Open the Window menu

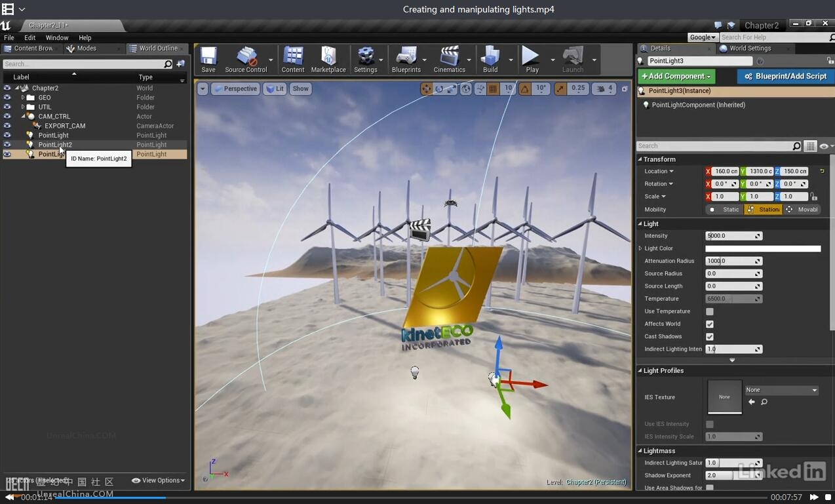[x=57, y=38]
